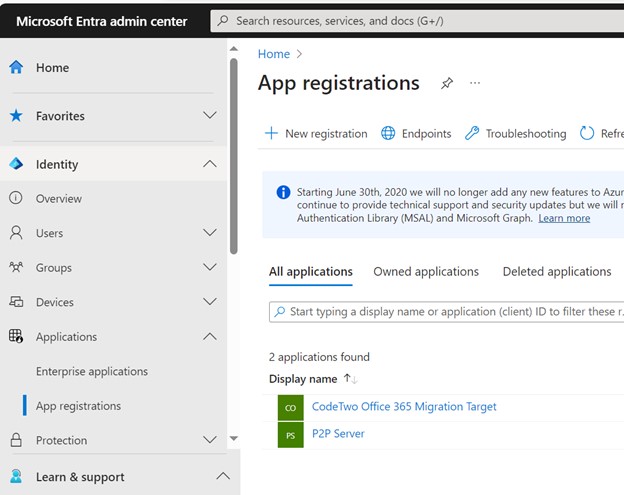Screen dimensions: 624x495
Task: Click the Learn & support label
Action: pyautogui.click(x=80, y=477)
